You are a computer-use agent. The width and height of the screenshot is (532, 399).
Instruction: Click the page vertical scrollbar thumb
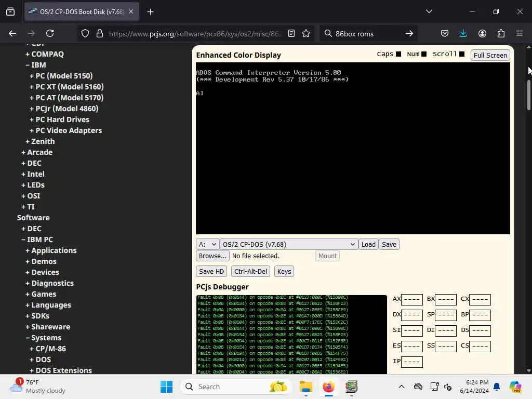[x=528, y=95]
